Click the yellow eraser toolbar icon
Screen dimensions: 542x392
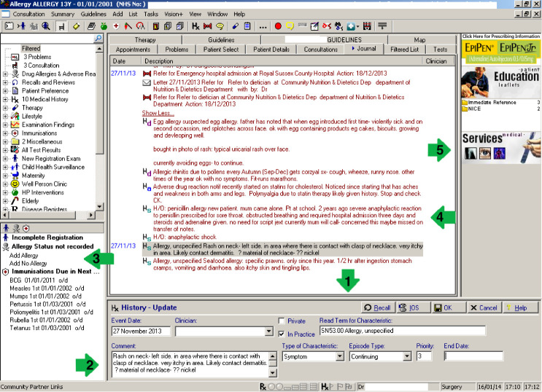tap(76, 26)
